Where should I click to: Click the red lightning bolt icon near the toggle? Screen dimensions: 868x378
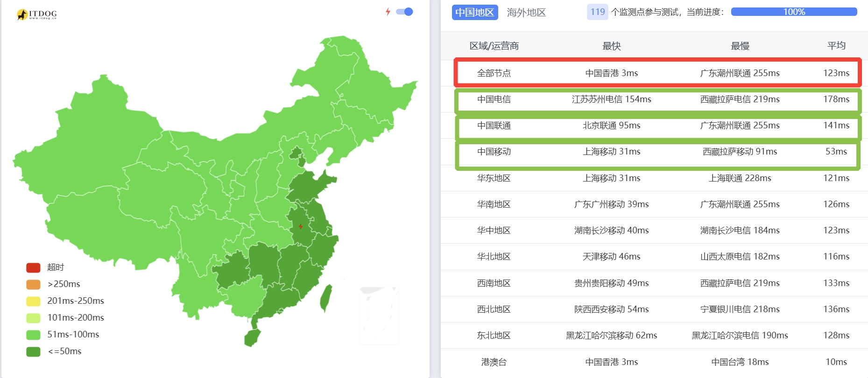click(388, 12)
